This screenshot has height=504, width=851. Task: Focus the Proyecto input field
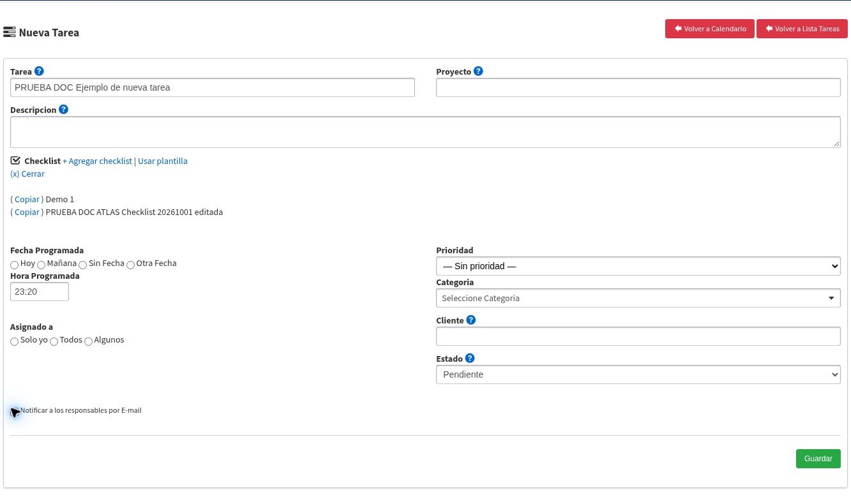[x=638, y=87]
